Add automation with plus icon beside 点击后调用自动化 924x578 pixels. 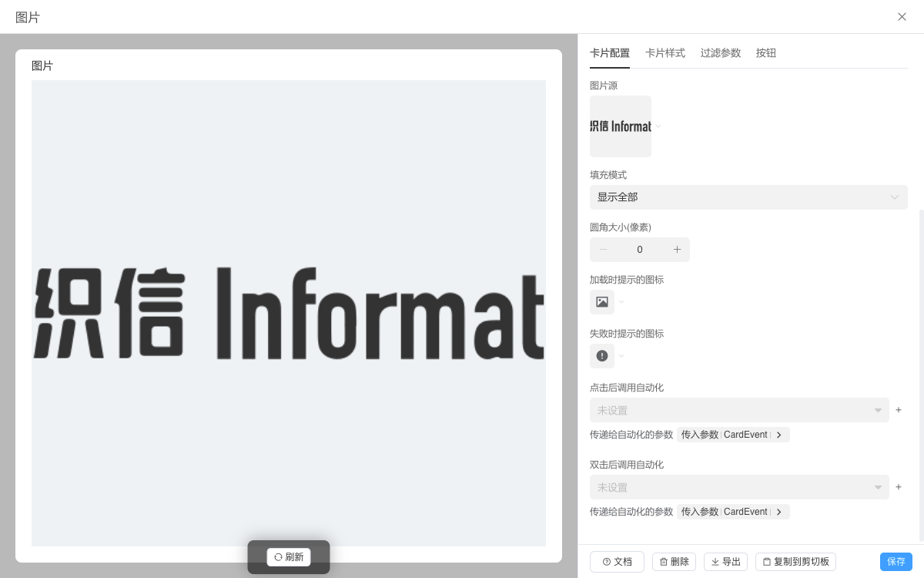tap(899, 410)
